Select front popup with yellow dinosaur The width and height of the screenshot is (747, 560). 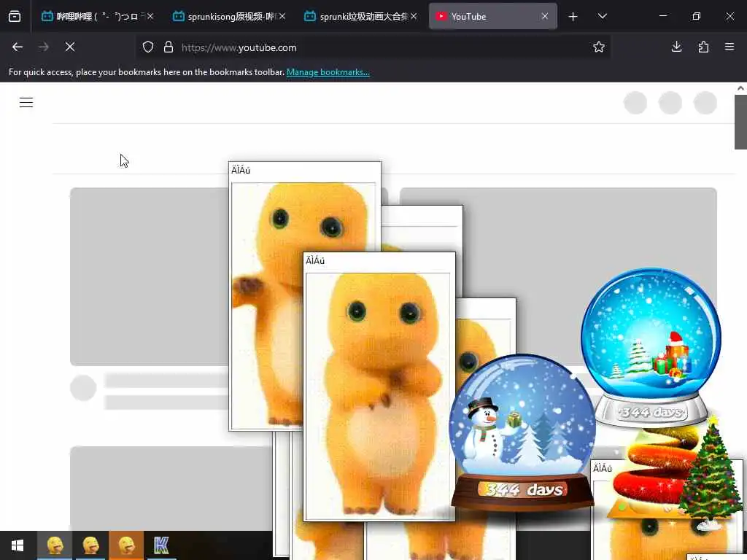click(x=379, y=386)
